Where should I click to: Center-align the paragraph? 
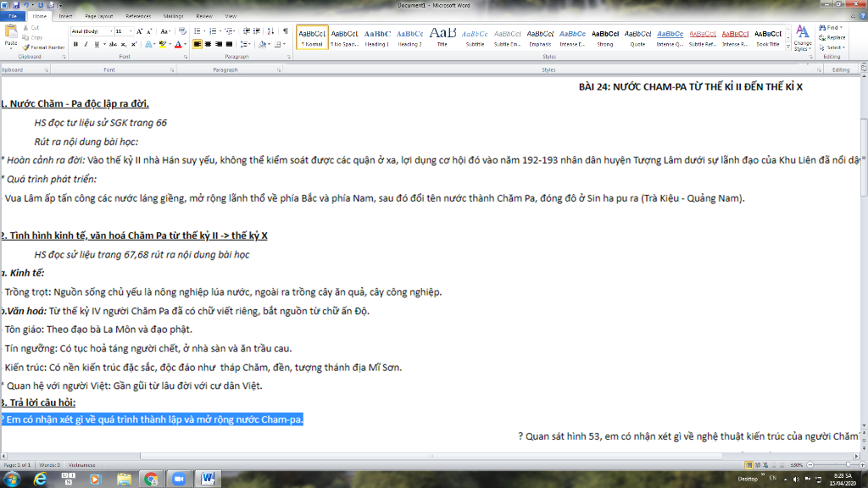click(209, 44)
